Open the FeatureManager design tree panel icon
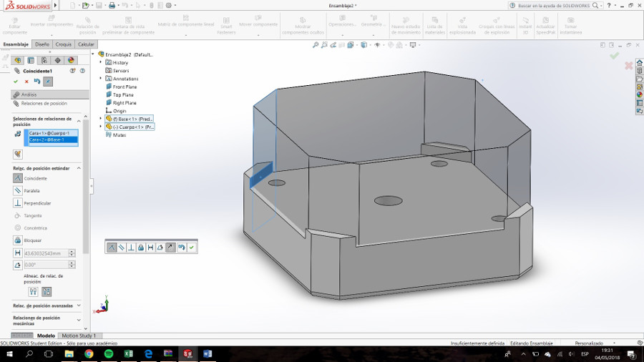Viewport: 644px width, 362px height. click(18, 60)
